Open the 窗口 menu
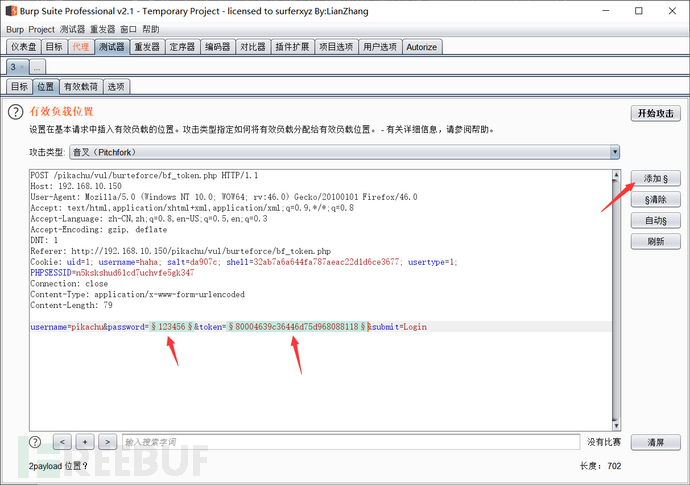 point(128,29)
